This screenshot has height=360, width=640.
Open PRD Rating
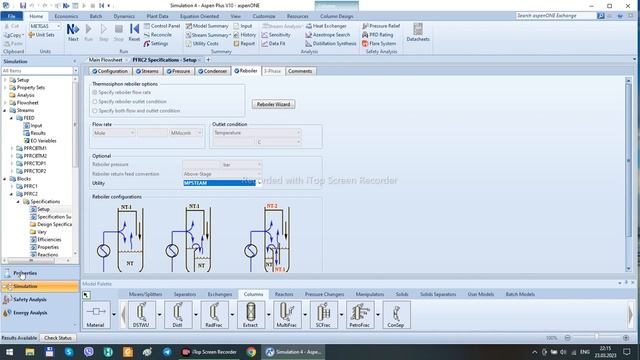point(378,35)
